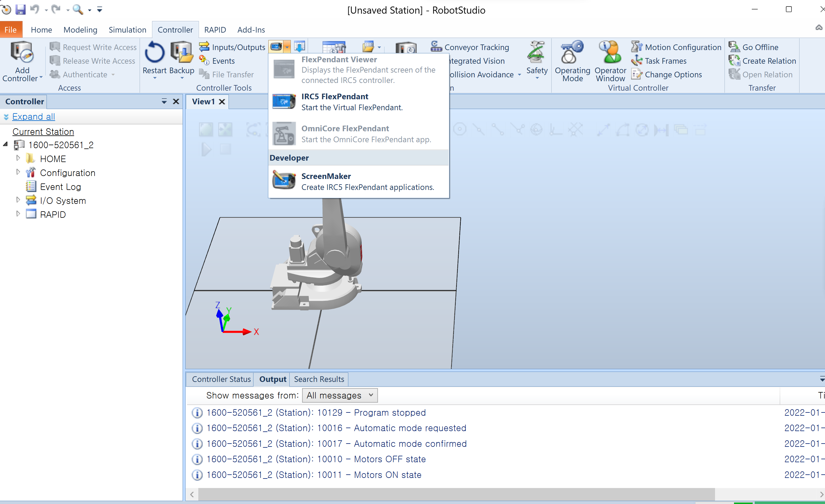Click the View All icon in View1 toolbar
Image resolution: width=825 pixels, height=504 pixels.
205,129
